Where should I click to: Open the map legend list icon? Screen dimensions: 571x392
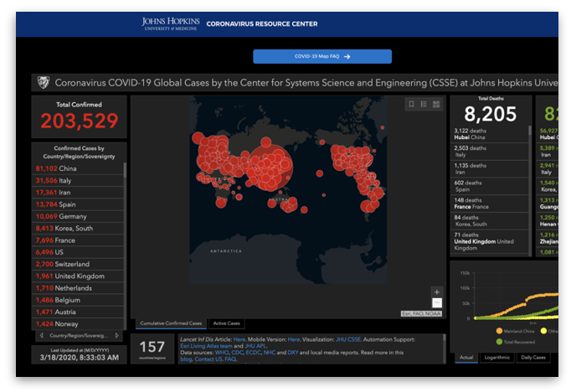click(x=424, y=105)
